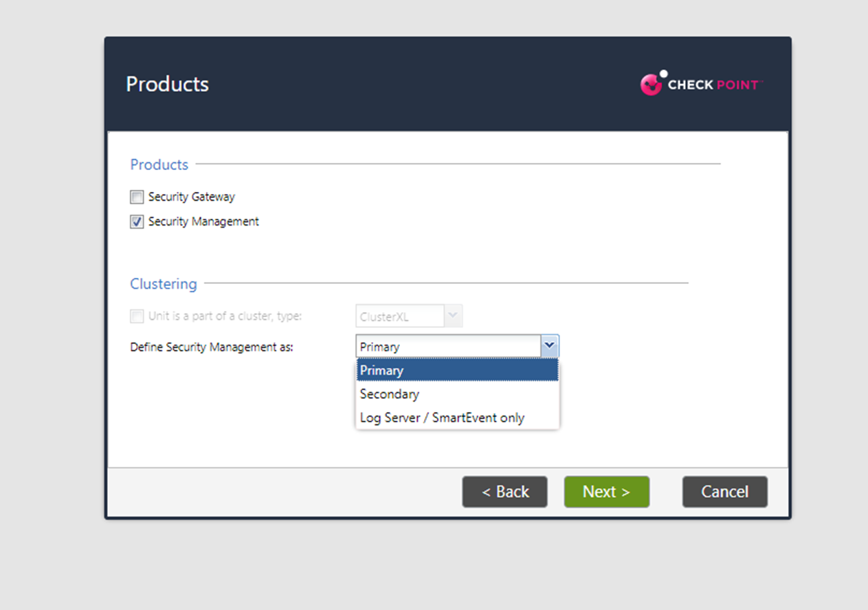This screenshot has width=868, height=610.
Task: Enable the Security Gateway checkbox
Action: coord(137,197)
